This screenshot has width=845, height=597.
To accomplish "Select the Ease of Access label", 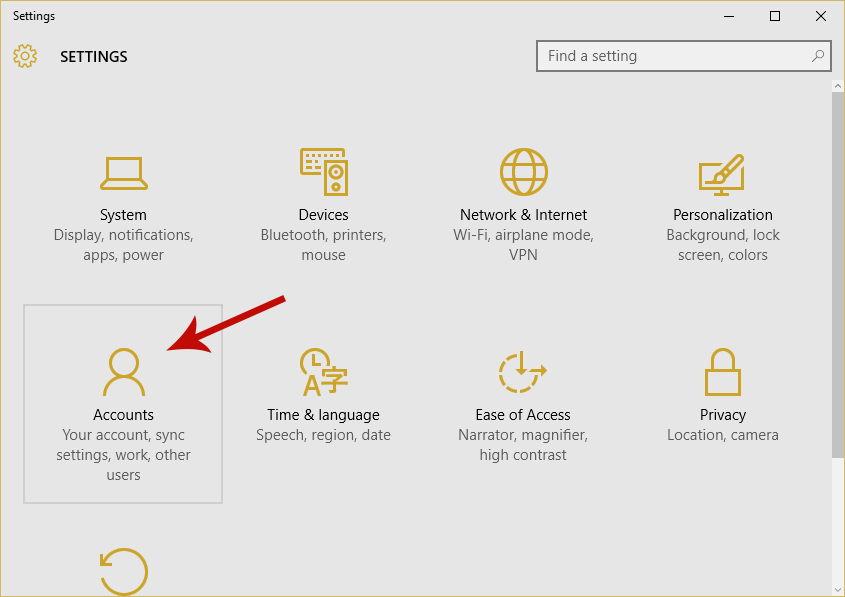I will [523, 414].
